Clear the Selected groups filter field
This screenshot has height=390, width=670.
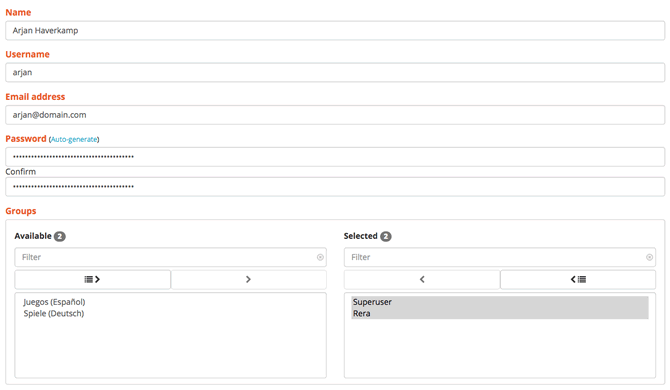[x=649, y=257]
